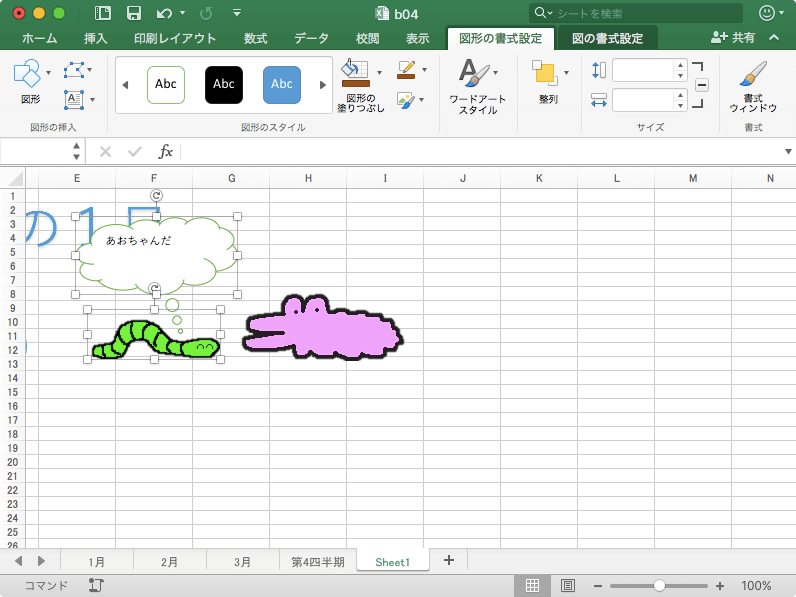The height and width of the screenshot is (597, 796).
Task: Cancel the formula entry with X
Action: point(105,151)
